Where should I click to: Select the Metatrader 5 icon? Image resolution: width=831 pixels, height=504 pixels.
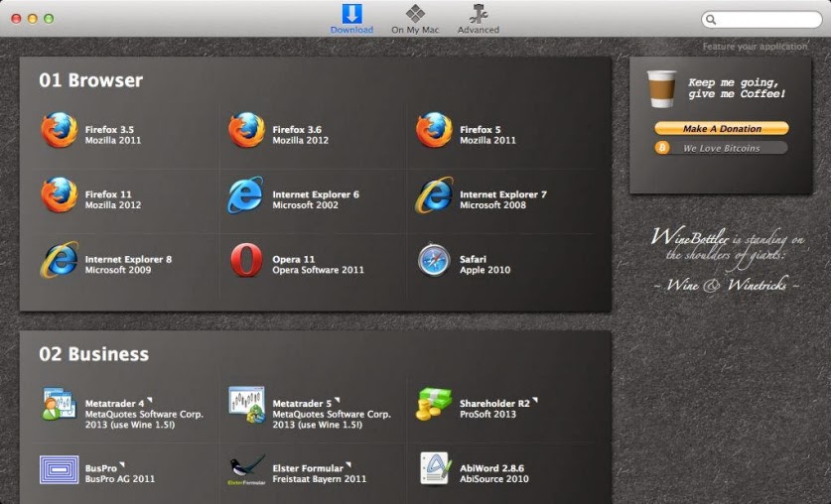tap(247, 405)
